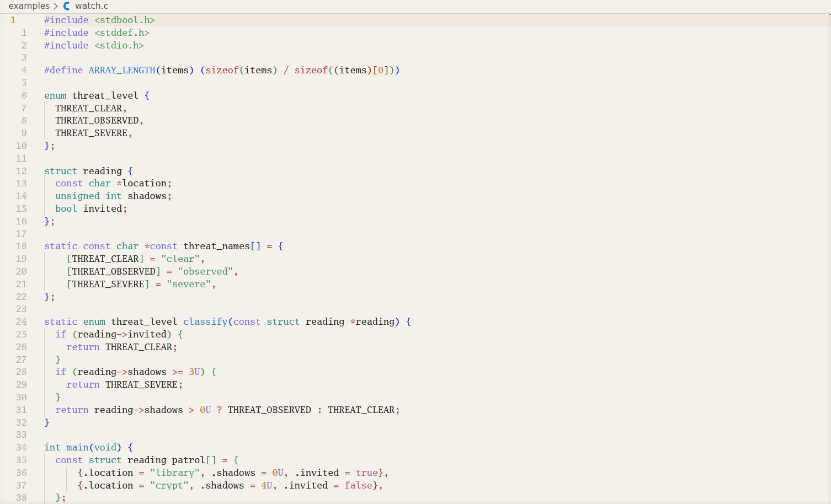Click the C file icon in breadcrumb
The height and width of the screenshot is (504, 831).
67,6
